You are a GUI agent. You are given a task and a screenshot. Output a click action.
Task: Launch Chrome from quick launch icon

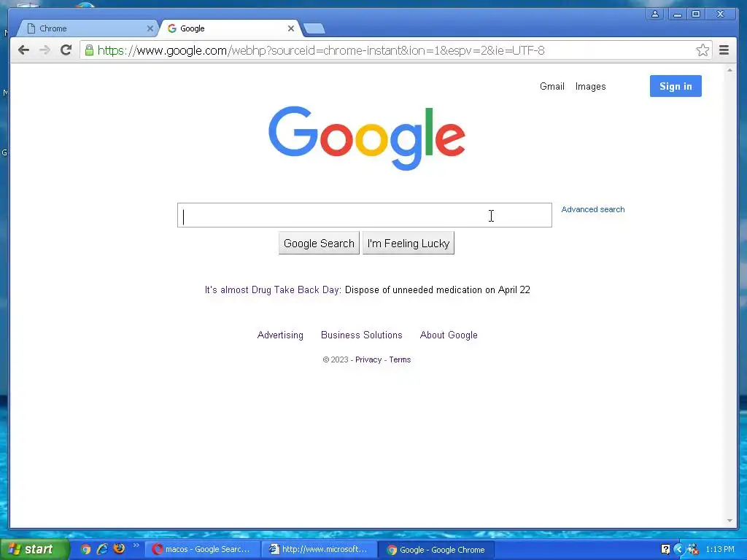click(85, 549)
